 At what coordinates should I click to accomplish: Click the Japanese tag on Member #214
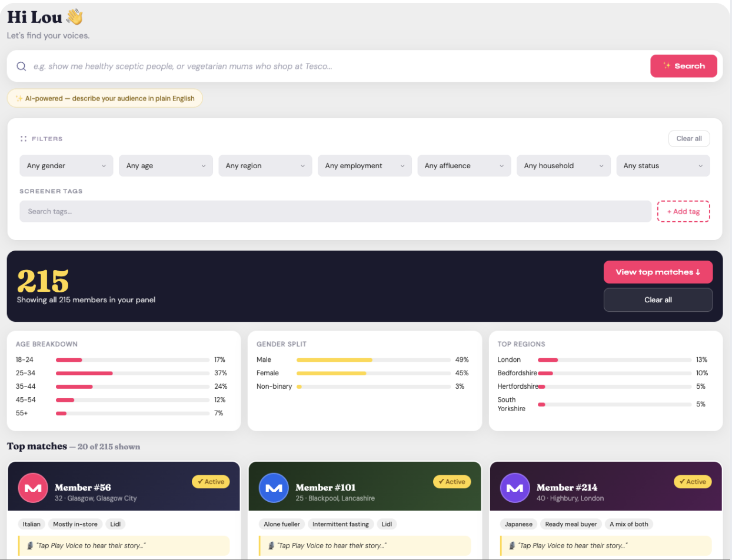pyautogui.click(x=518, y=524)
